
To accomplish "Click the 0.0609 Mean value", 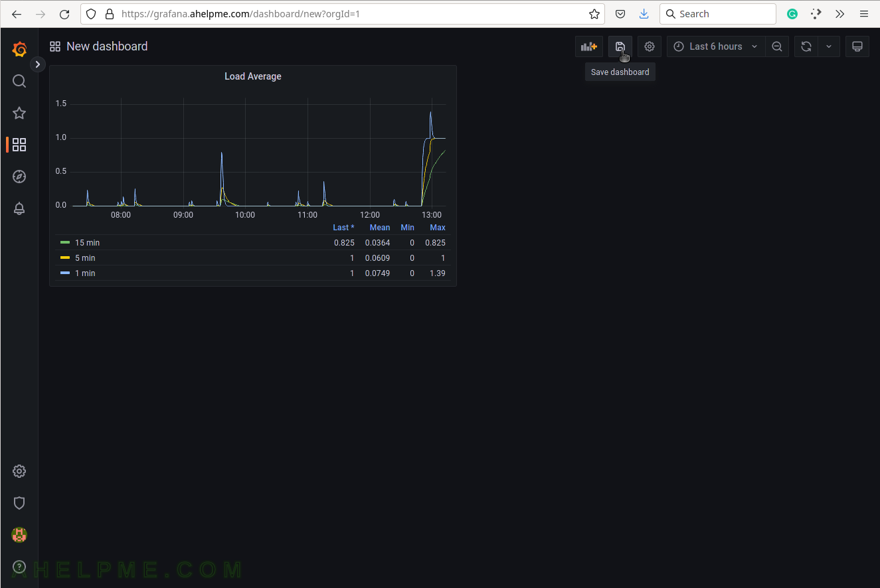I will [x=377, y=258].
